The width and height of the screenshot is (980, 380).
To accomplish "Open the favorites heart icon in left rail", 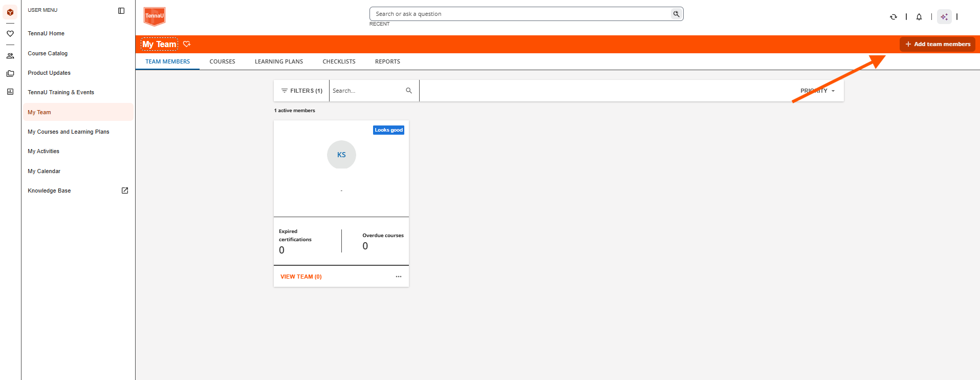I will tap(10, 34).
